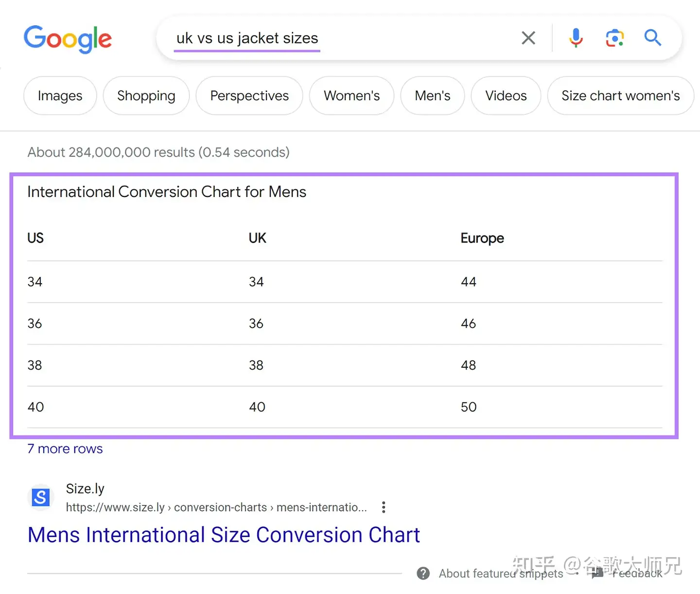Screen dimensions: 700x594
Task: Select Size chart women's suggestion chip
Action: (x=621, y=96)
